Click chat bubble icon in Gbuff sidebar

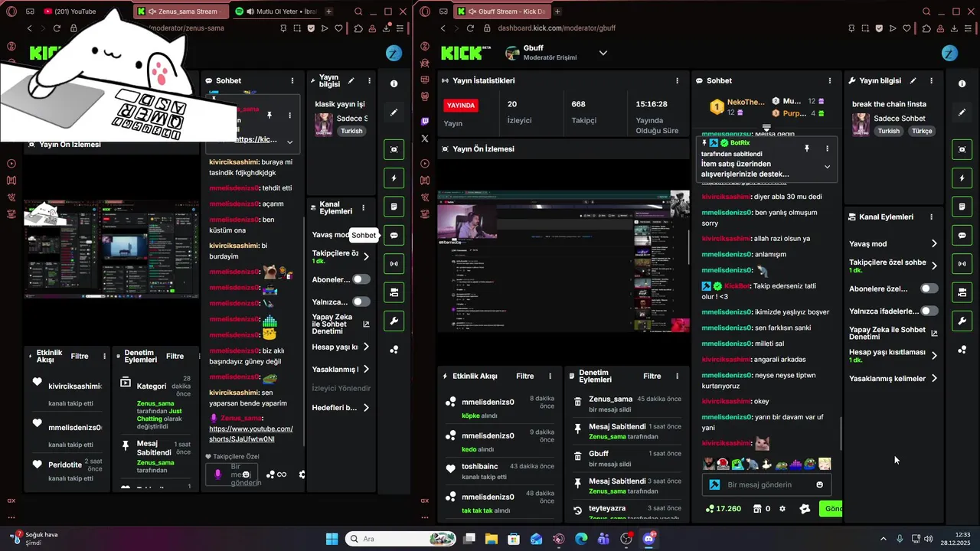pos(962,236)
